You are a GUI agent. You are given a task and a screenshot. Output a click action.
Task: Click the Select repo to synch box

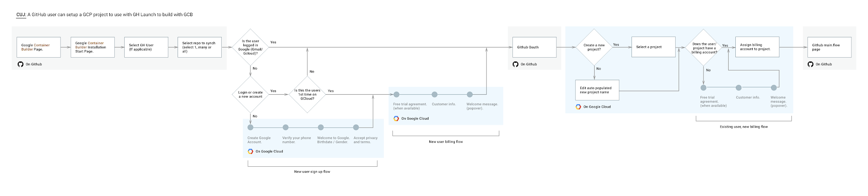click(200, 47)
